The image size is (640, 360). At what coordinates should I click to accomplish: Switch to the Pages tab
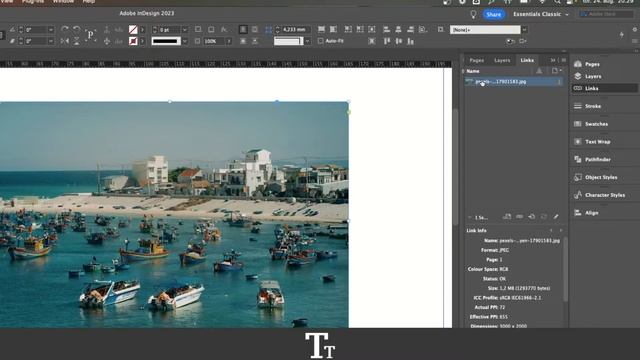[476, 60]
